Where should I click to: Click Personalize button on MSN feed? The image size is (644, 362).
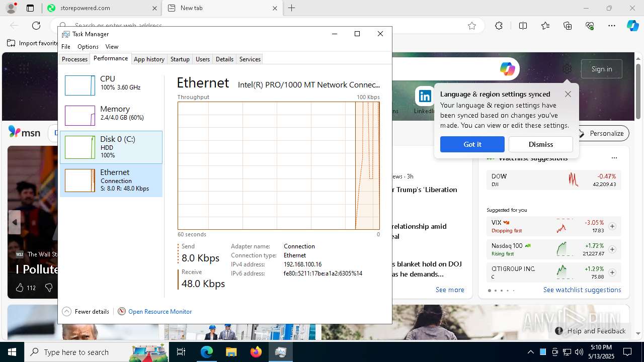(x=601, y=133)
